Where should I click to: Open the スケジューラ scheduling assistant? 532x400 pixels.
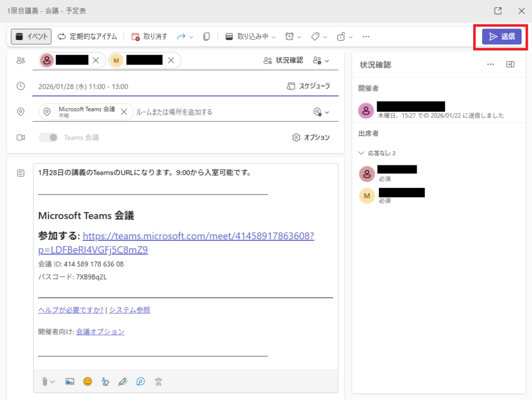point(309,86)
